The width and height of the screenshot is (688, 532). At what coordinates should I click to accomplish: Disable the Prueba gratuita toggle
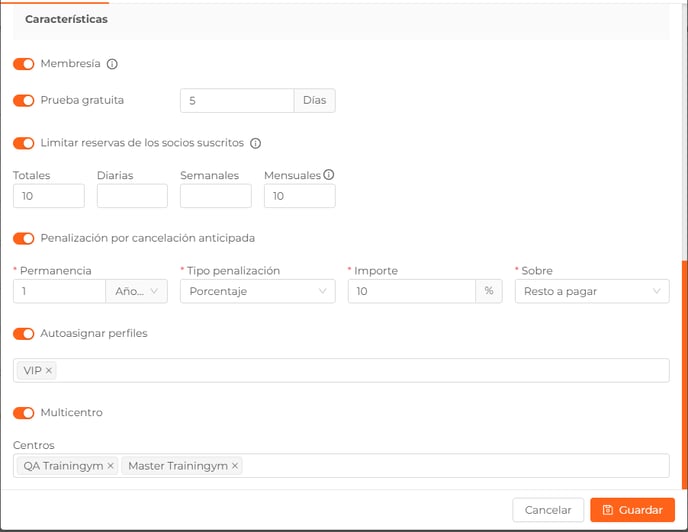coord(24,101)
